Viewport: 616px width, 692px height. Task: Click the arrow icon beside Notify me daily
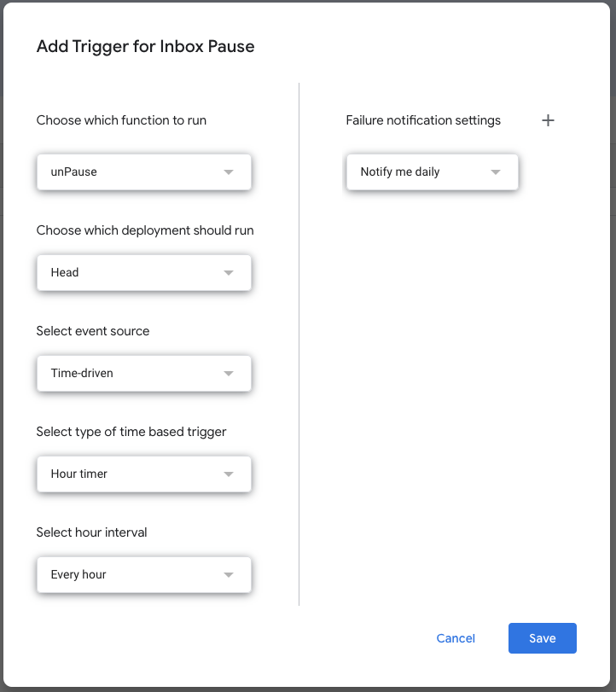(496, 172)
